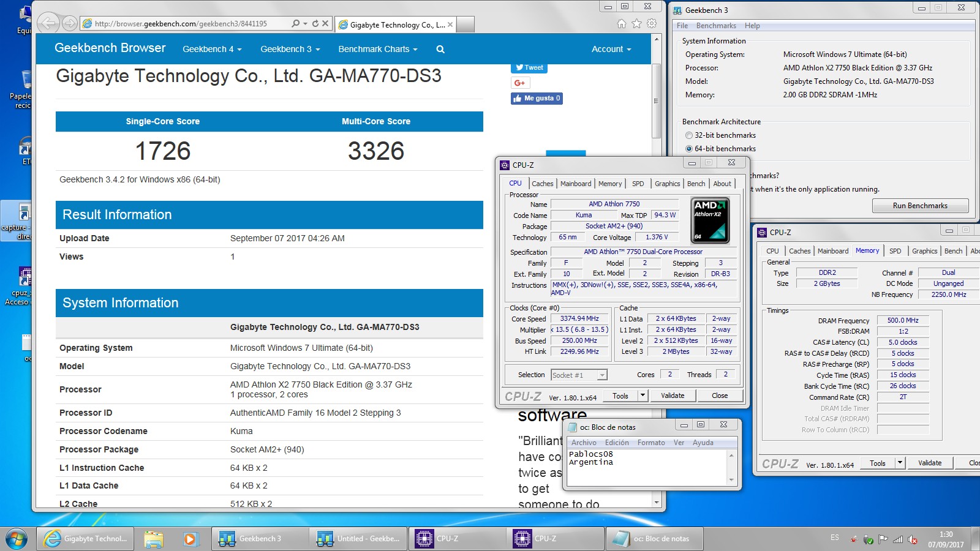Open the File menu in Geekbench 3
The width and height of the screenshot is (980, 551).
coord(682,26)
